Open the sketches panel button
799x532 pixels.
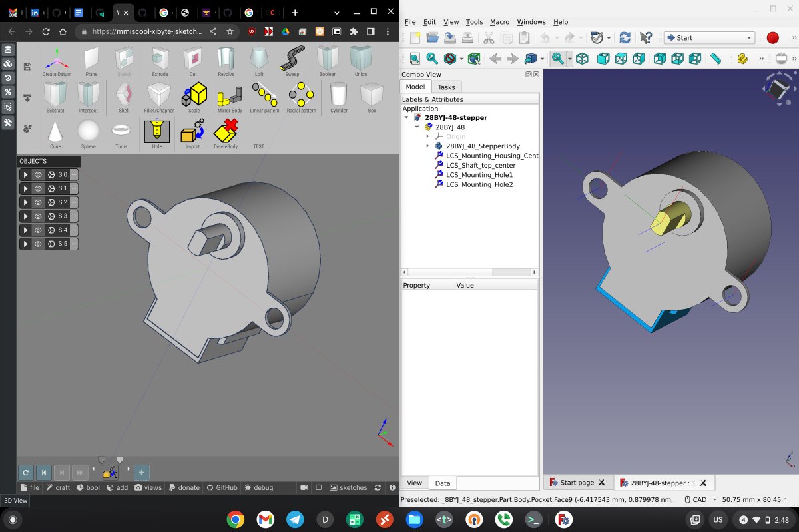(348, 487)
